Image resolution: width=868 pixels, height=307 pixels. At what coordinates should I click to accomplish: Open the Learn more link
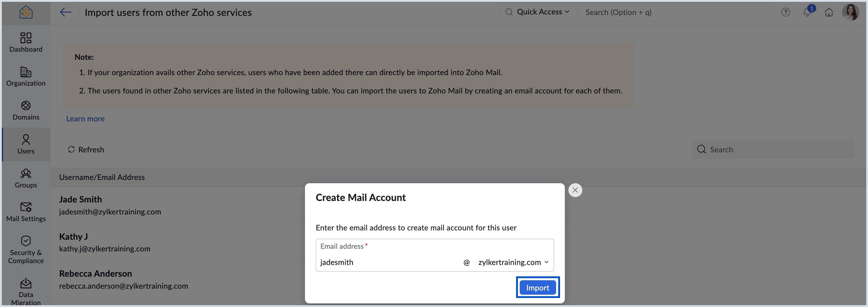pyautogui.click(x=85, y=118)
